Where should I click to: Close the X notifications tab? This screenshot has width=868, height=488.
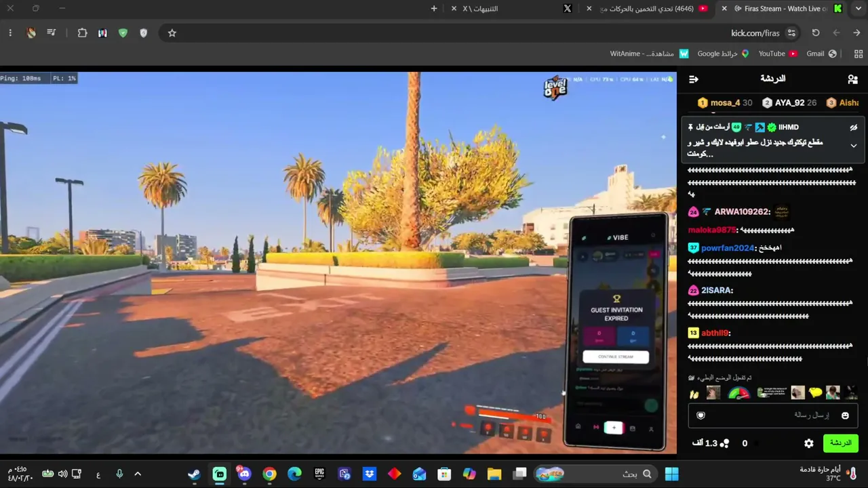click(454, 9)
